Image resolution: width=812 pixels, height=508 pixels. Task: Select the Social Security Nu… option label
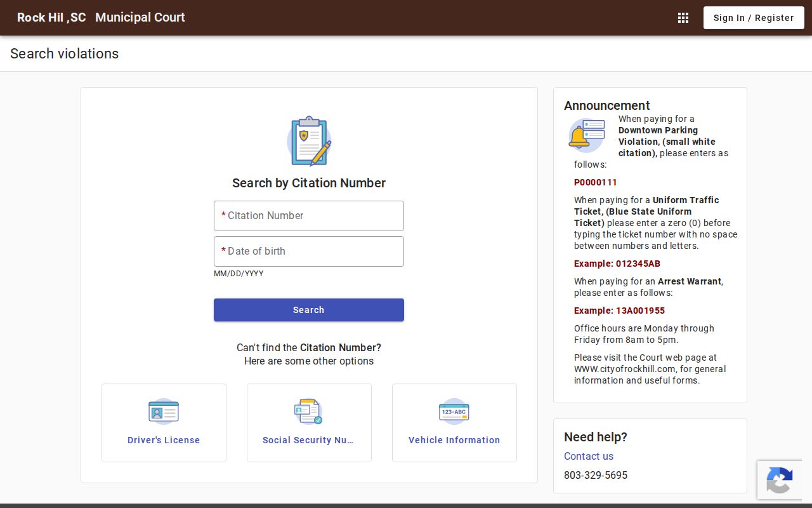(x=308, y=440)
